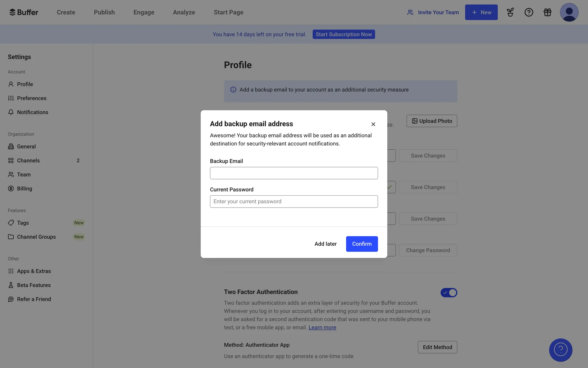The width and height of the screenshot is (588, 368).
Task: Open Billing settings in sidebar
Action: tap(24, 189)
